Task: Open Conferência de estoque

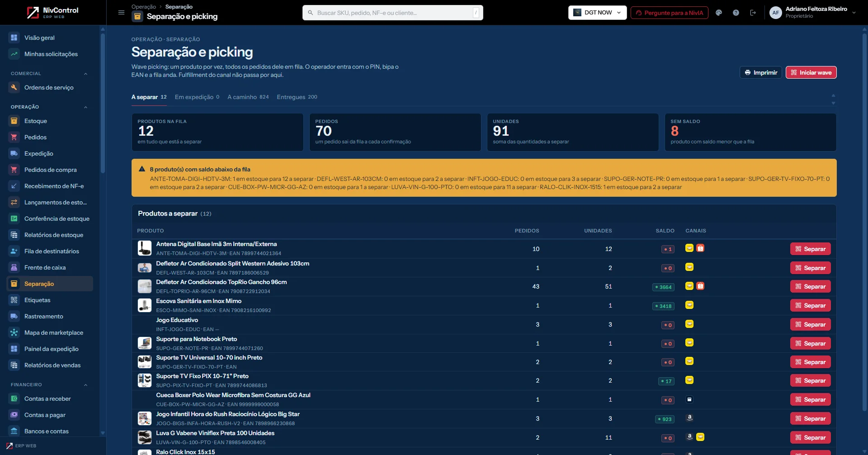Action: [x=50, y=218]
